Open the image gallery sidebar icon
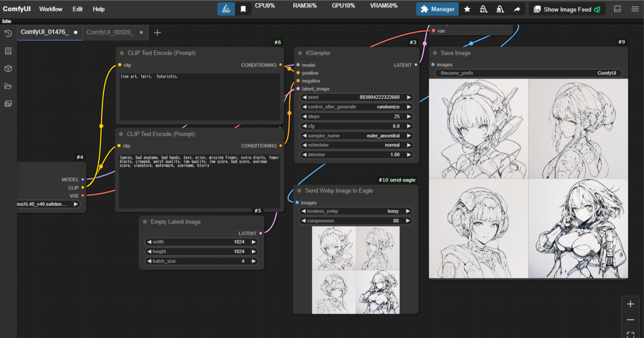The image size is (644, 338). click(8, 103)
